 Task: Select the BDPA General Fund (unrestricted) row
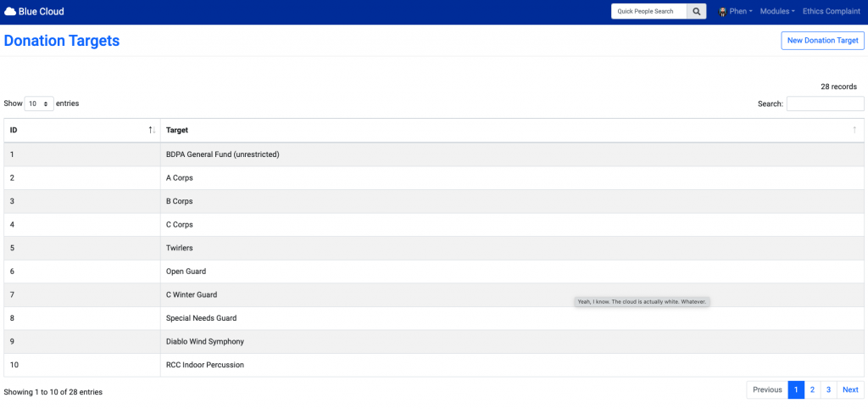pos(434,154)
